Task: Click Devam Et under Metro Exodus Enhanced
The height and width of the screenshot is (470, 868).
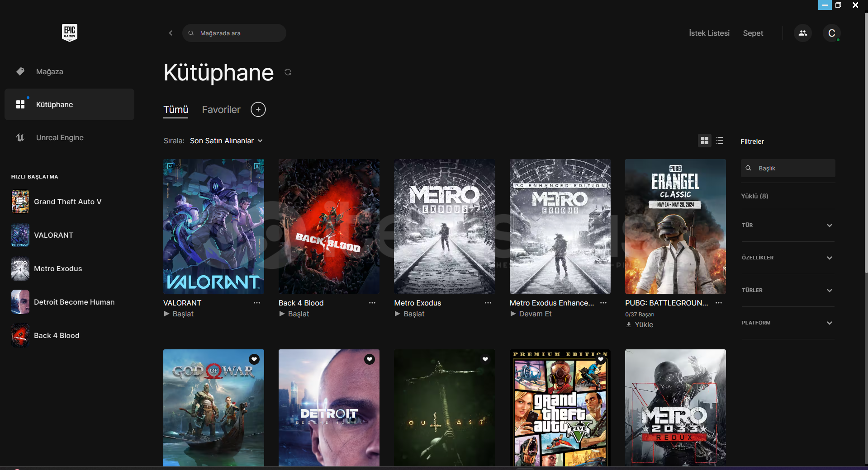Action: click(x=531, y=314)
